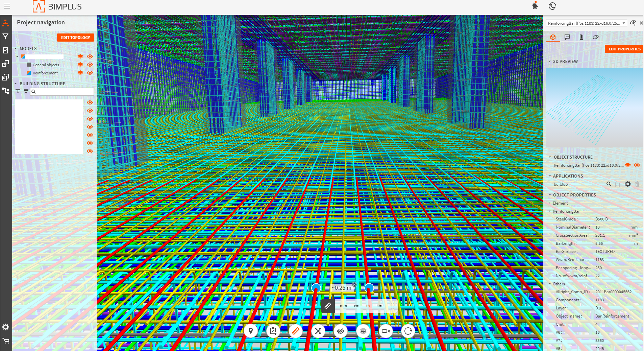Toggle ReinforcingBar eye in Object Structure
The height and width of the screenshot is (351, 644).
[637, 165]
